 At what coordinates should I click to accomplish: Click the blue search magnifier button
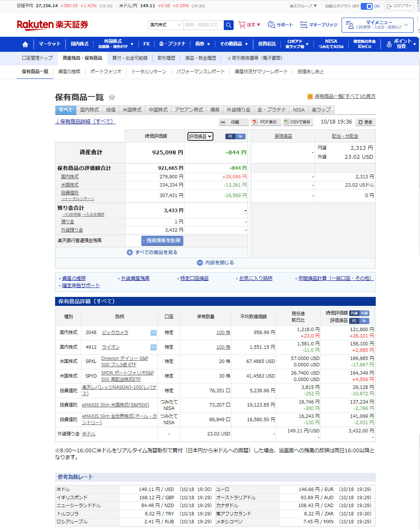click(x=228, y=25)
